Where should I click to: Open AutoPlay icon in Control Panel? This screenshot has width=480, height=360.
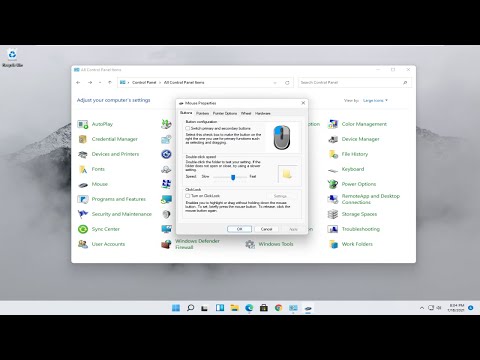click(83, 124)
